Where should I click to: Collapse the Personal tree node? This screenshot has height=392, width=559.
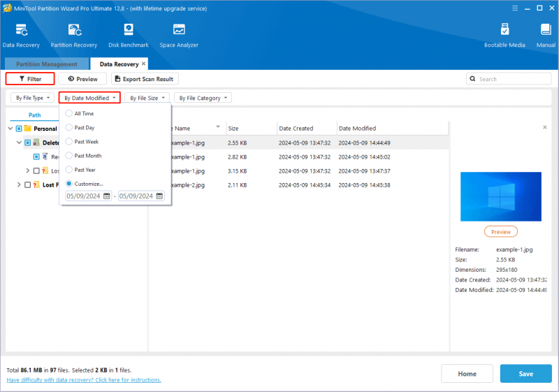point(10,129)
